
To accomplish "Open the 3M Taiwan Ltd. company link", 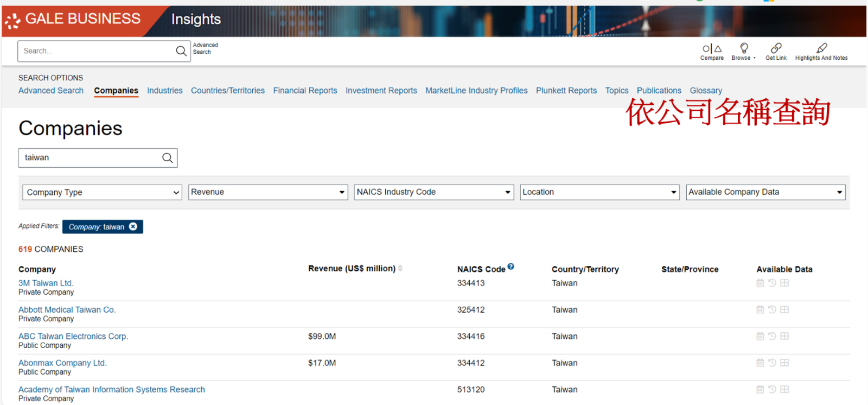I will pos(46,283).
